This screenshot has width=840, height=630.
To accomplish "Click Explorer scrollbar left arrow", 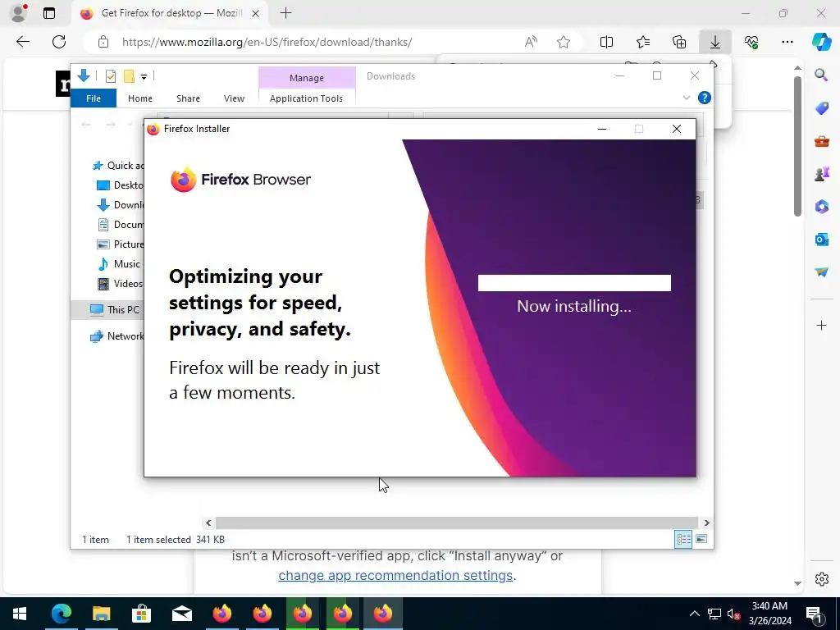I will [x=208, y=523].
